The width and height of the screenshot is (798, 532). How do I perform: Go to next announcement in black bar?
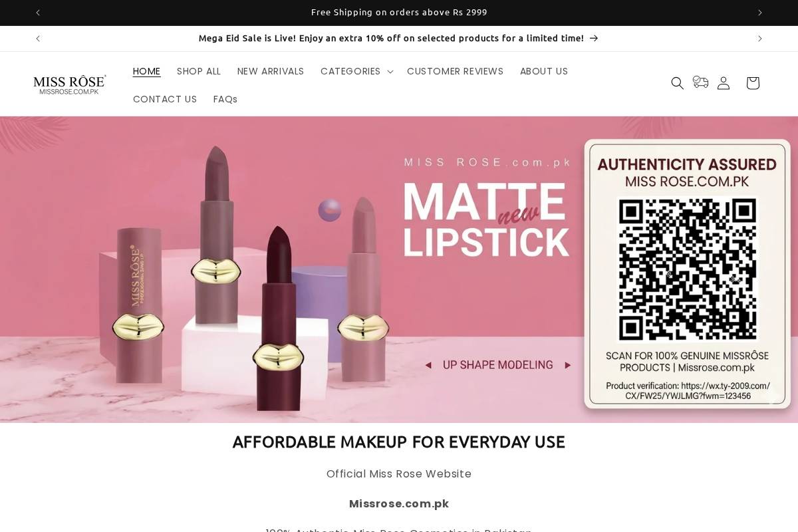(760, 13)
